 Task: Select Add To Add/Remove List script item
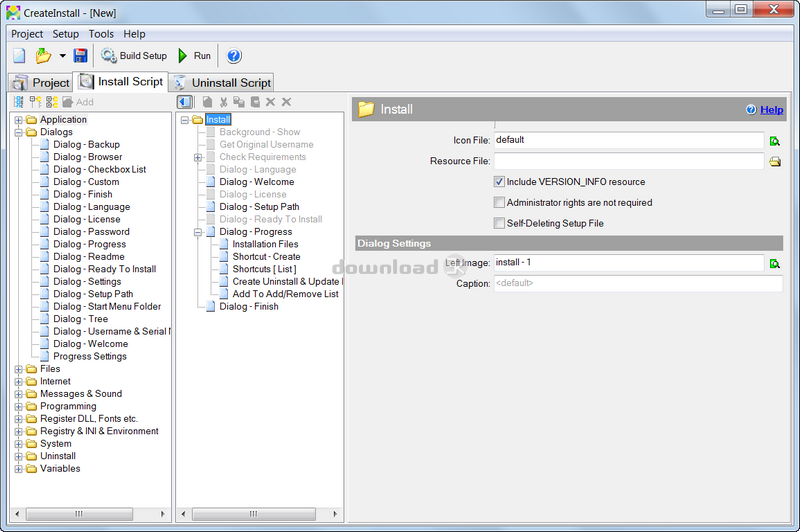click(285, 294)
